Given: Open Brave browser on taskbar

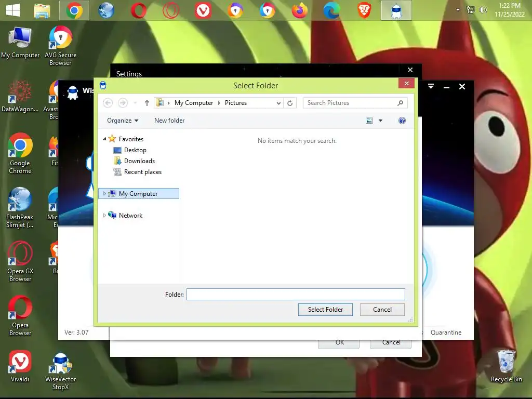Looking at the screenshot, I should click(364, 10).
